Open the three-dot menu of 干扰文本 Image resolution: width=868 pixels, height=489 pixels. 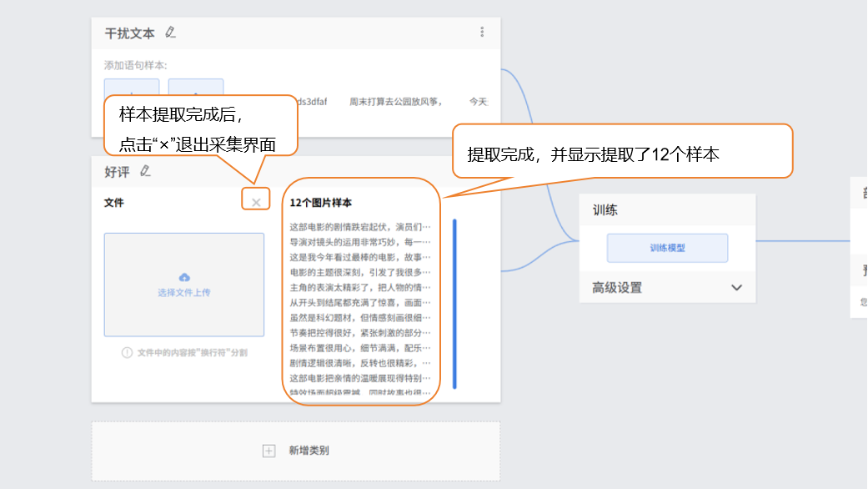[482, 33]
